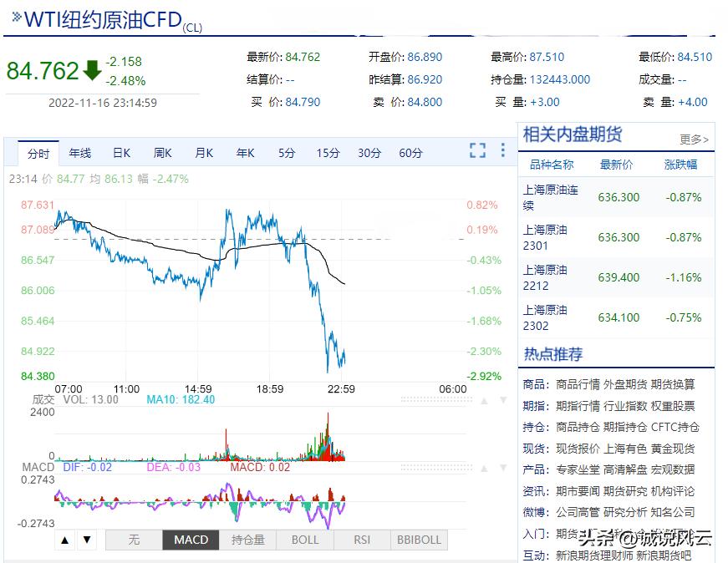Viewport: 728px width, 563px height.
Task: Enable the BOLL indicator
Action: click(x=304, y=540)
